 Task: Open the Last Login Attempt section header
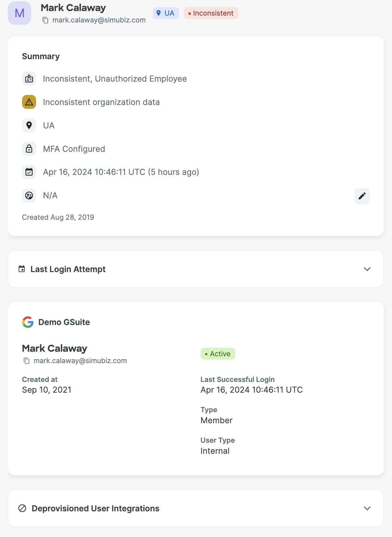(x=68, y=269)
